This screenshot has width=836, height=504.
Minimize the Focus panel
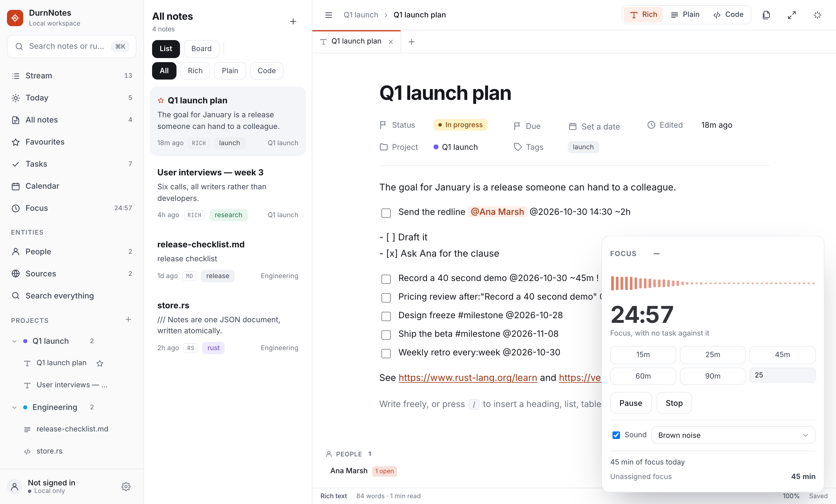[657, 253]
